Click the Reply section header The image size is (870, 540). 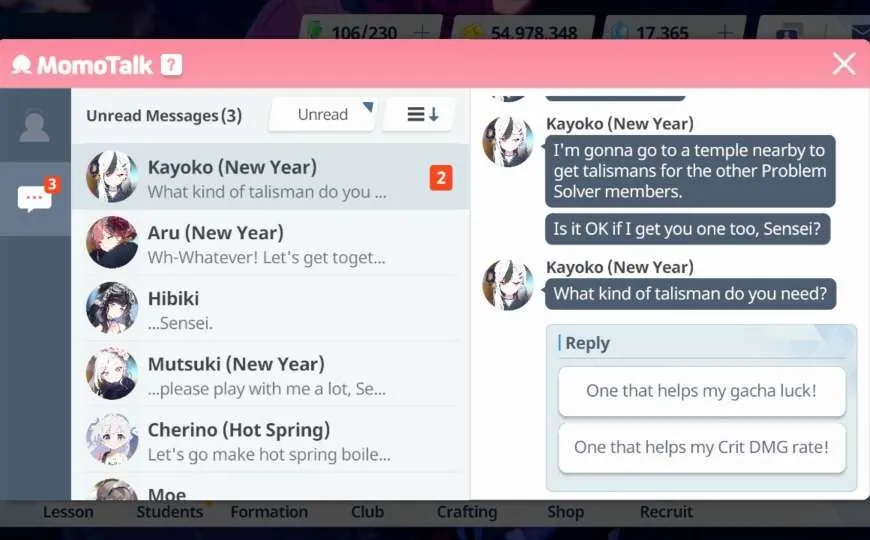[x=587, y=343]
